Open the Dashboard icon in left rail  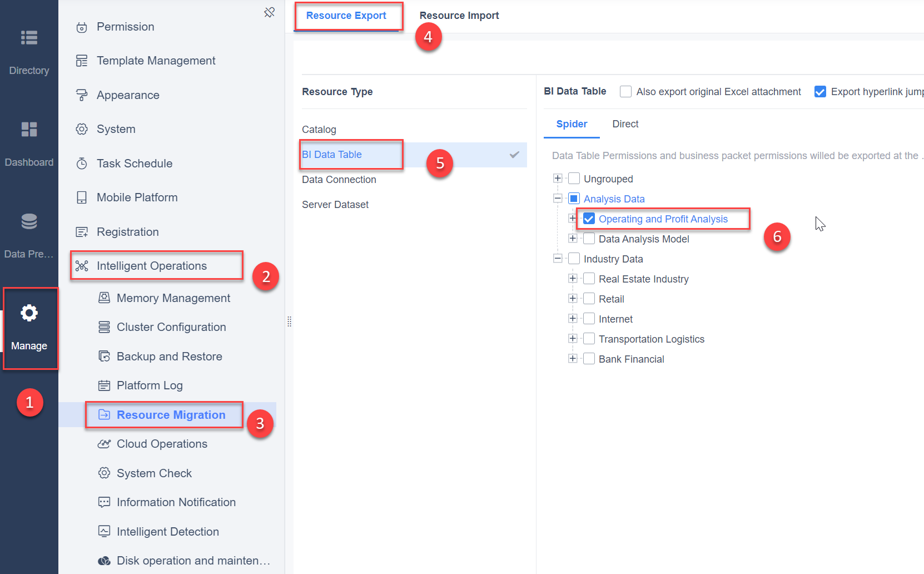(29, 129)
